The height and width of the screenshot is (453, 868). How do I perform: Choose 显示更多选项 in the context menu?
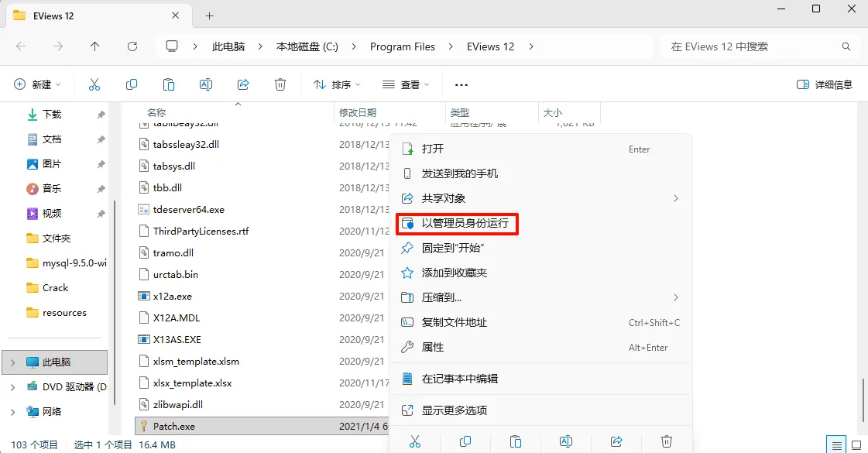click(540, 410)
